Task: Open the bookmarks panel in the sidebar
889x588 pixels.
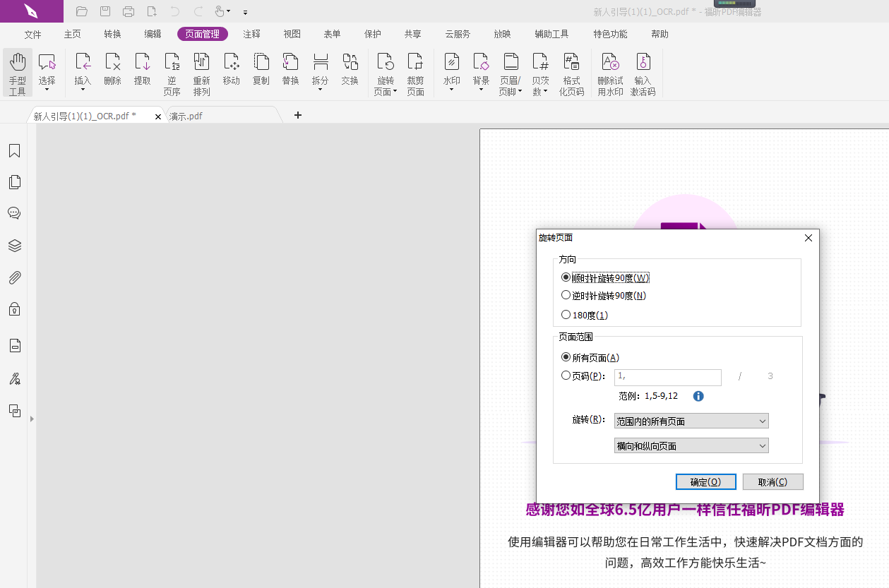Action: (x=14, y=150)
